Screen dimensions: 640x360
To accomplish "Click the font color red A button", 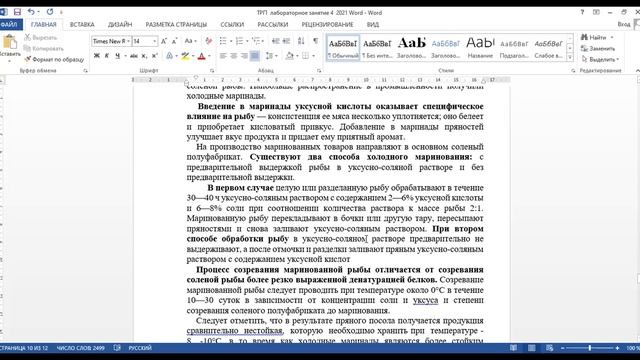I will pyautogui.click(x=201, y=56).
